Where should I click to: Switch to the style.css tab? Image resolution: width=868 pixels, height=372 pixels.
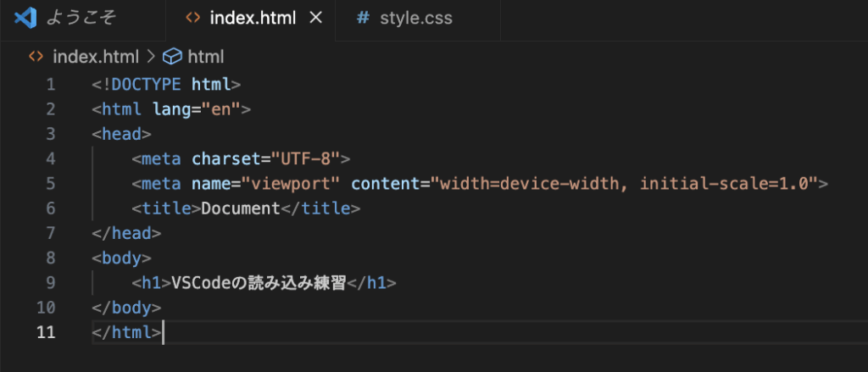[x=418, y=19]
